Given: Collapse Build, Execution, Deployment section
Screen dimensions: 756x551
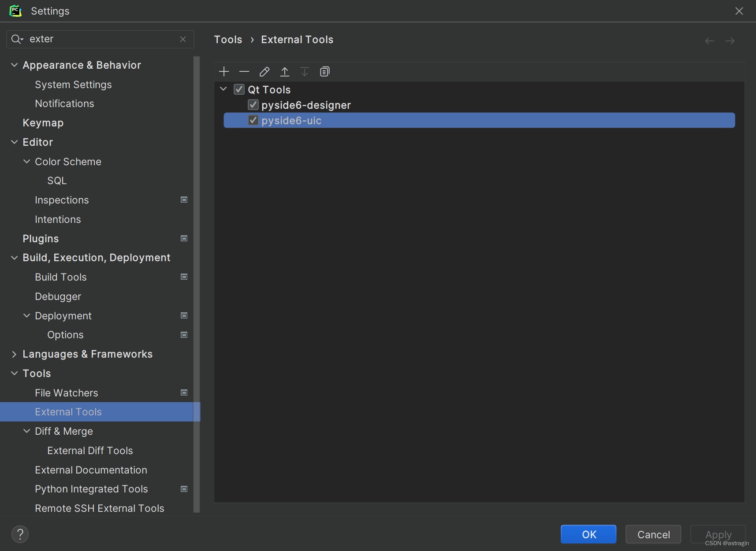Looking at the screenshot, I should point(14,258).
